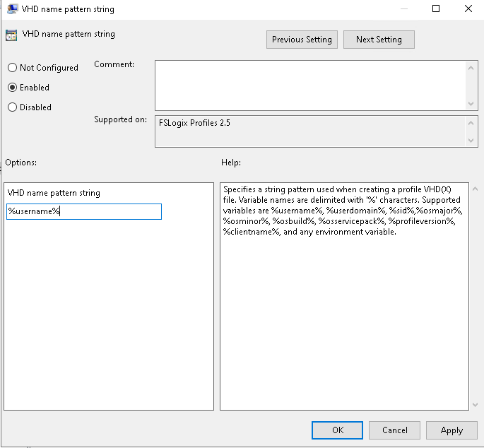Close the VHD name pattern string dialog
Screen dimensions: 484x448
pos(468,8)
